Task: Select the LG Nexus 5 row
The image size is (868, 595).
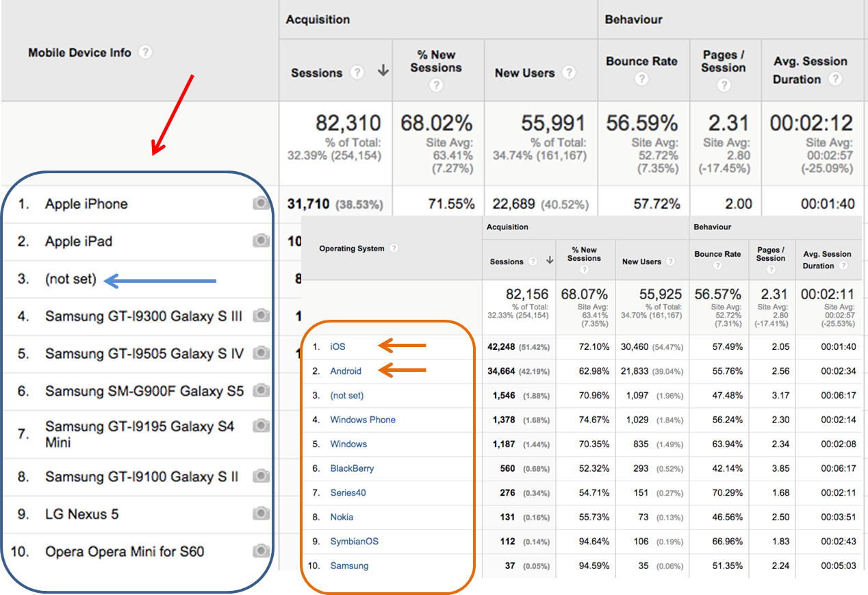Action: [x=81, y=514]
